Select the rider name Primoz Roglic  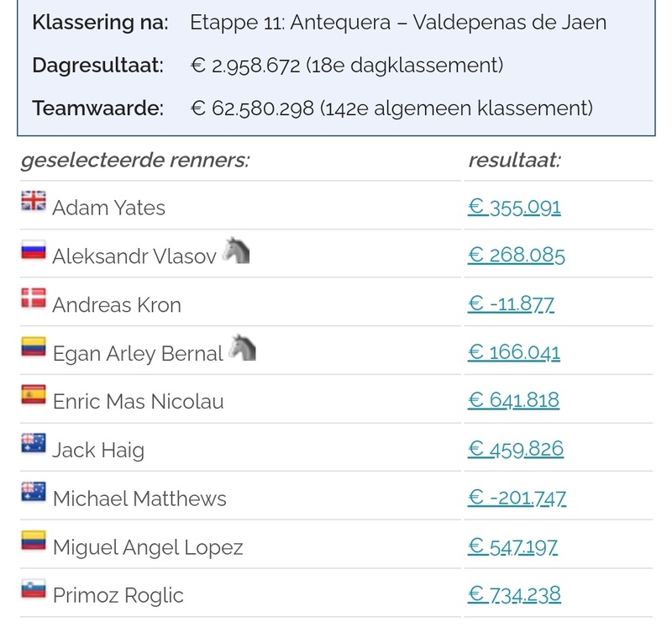tap(118, 595)
